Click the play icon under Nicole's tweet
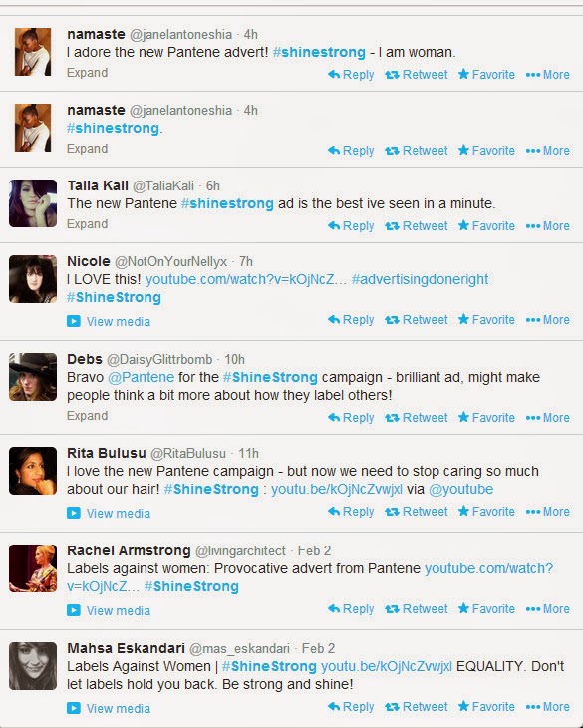 pyautogui.click(x=74, y=321)
